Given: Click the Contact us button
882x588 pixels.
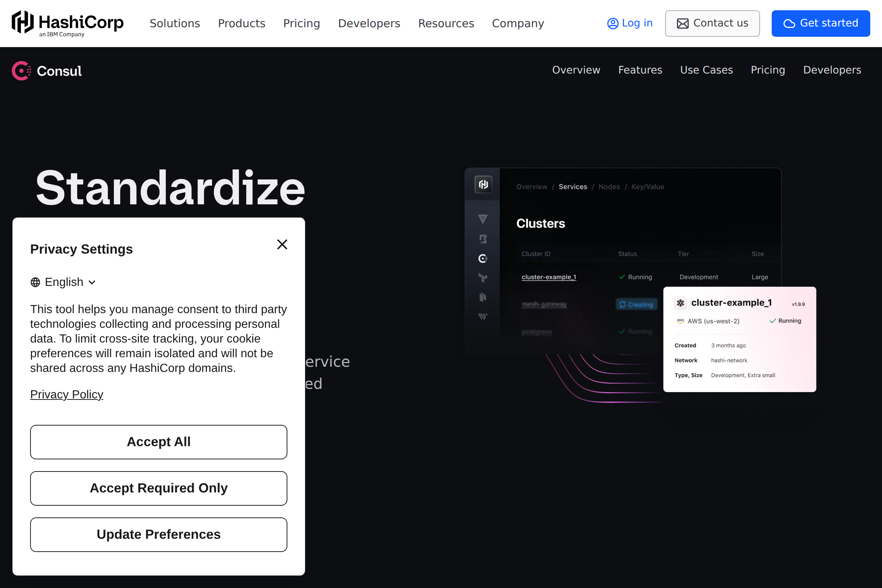Looking at the screenshot, I should click(712, 23).
